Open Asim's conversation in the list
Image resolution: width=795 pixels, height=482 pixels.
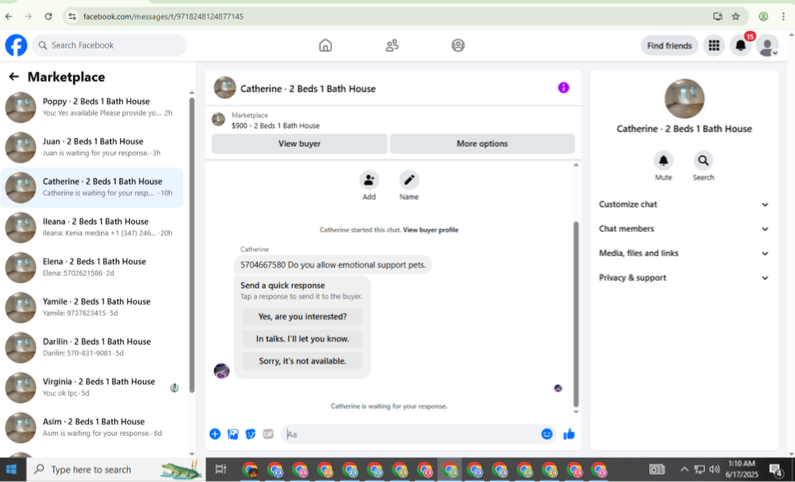pos(92,427)
